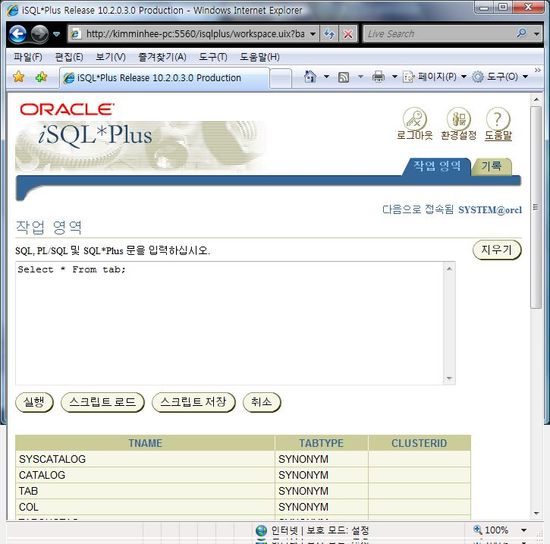Open the Favorites Center star icon
Image resolution: width=550 pixels, height=544 pixels.
19,76
